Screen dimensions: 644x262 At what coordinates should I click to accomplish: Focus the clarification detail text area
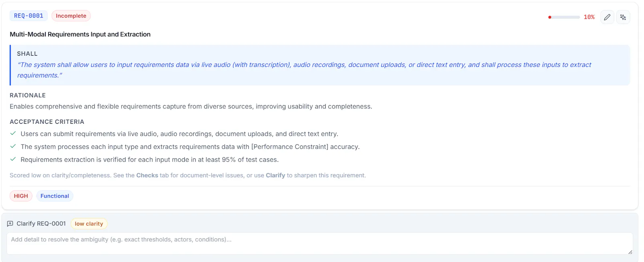(320, 243)
